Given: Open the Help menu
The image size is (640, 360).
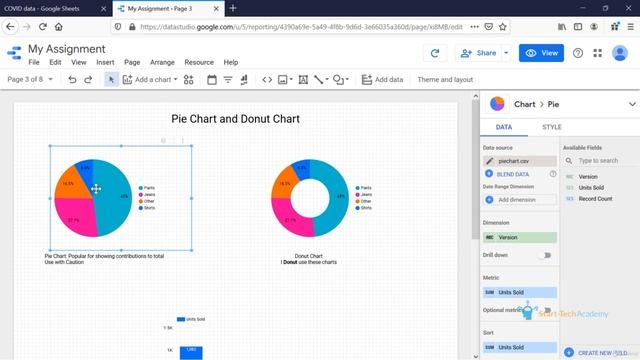Looking at the screenshot, I should point(231,62).
